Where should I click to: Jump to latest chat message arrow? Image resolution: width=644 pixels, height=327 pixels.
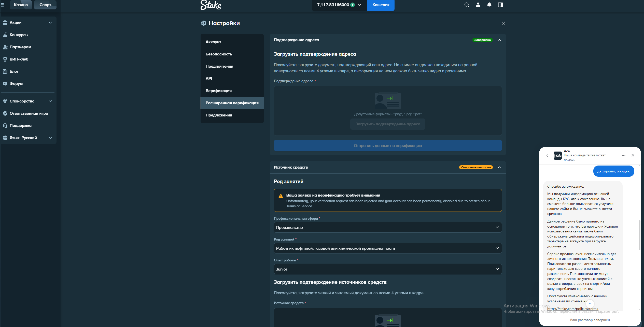tap(590, 304)
